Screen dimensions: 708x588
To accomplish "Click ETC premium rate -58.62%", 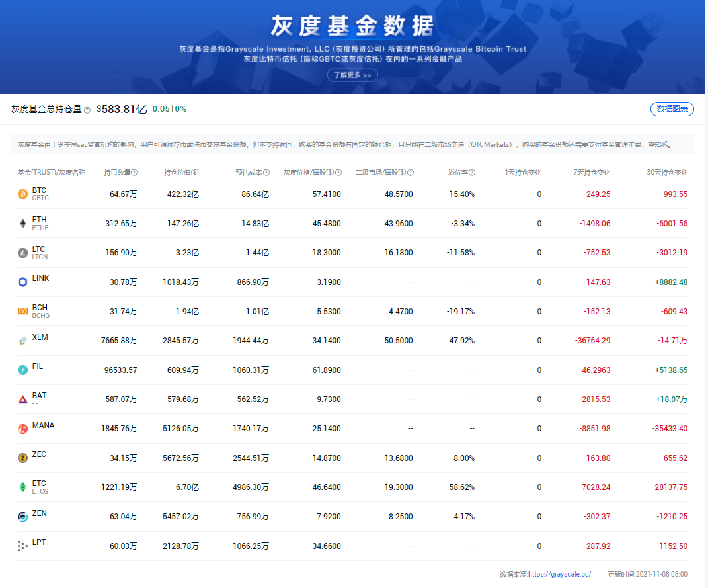I will pyautogui.click(x=461, y=487).
